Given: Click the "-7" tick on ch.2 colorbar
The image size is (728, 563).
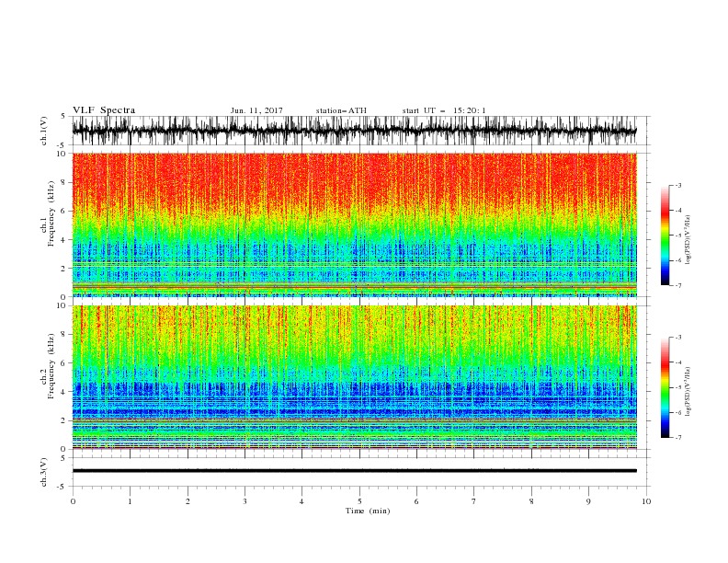Looking at the screenshot, I should 678,438.
